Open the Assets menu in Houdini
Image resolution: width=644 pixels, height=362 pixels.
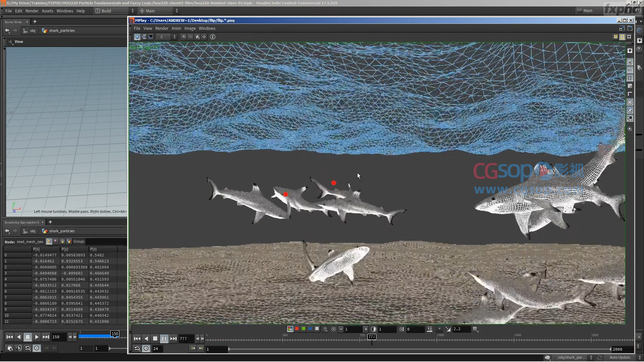pyautogui.click(x=47, y=11)
